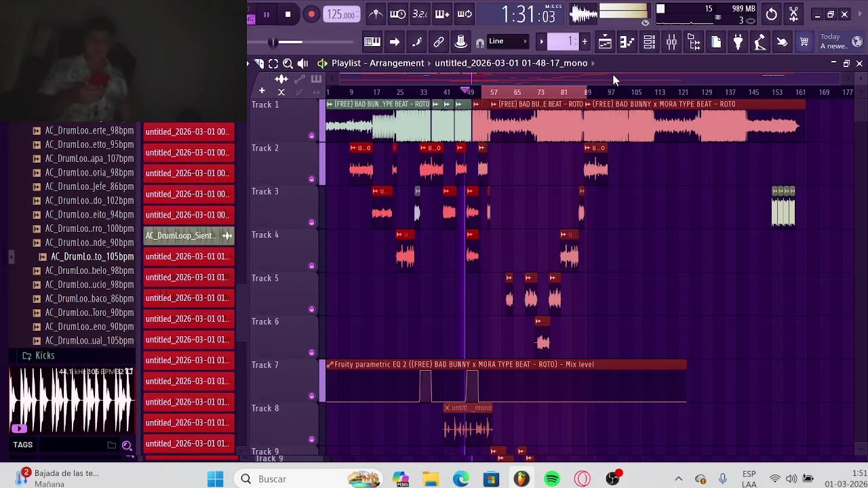Click the tempo tapper icon
This screenshot has height=488, width=868.
[x=760, y=42]
